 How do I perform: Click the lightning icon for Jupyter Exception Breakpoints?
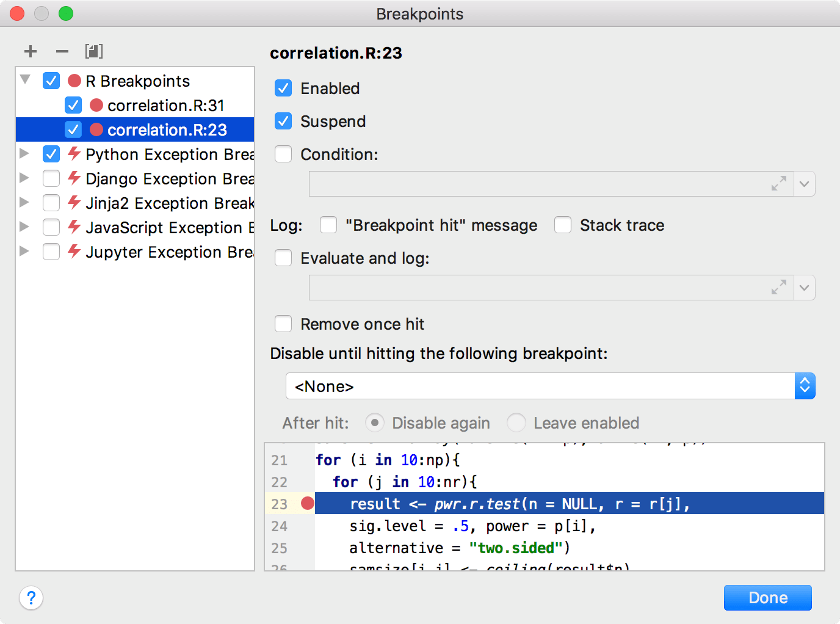73,252
